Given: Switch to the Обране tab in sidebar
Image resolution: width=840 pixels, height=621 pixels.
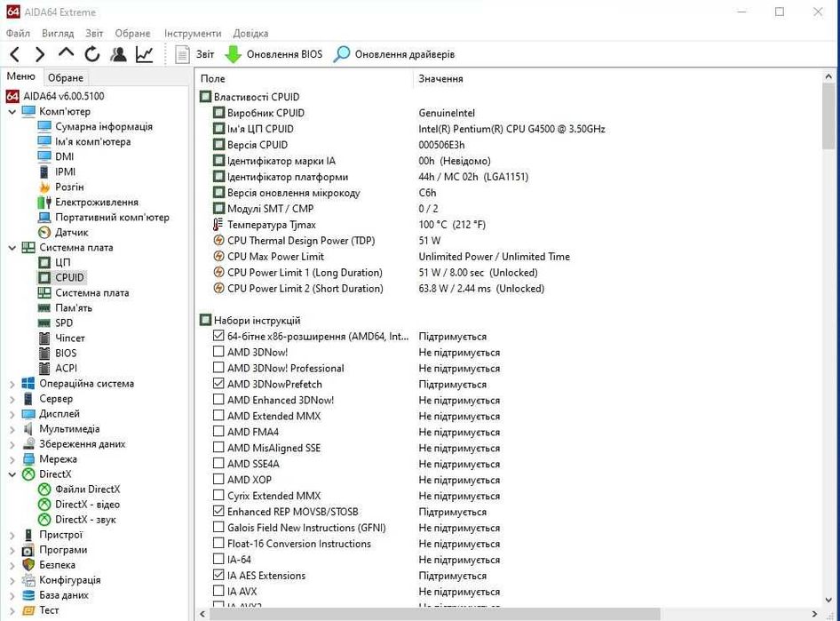Looking at the screenshot, I should pos(66,77).
